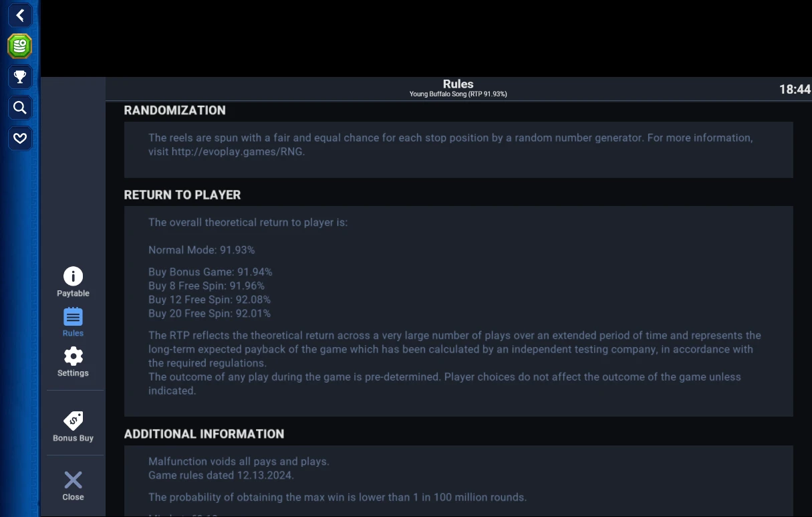Click the RANDOMIZATION section heading
The image size is (812, 517).
point(175,110)
